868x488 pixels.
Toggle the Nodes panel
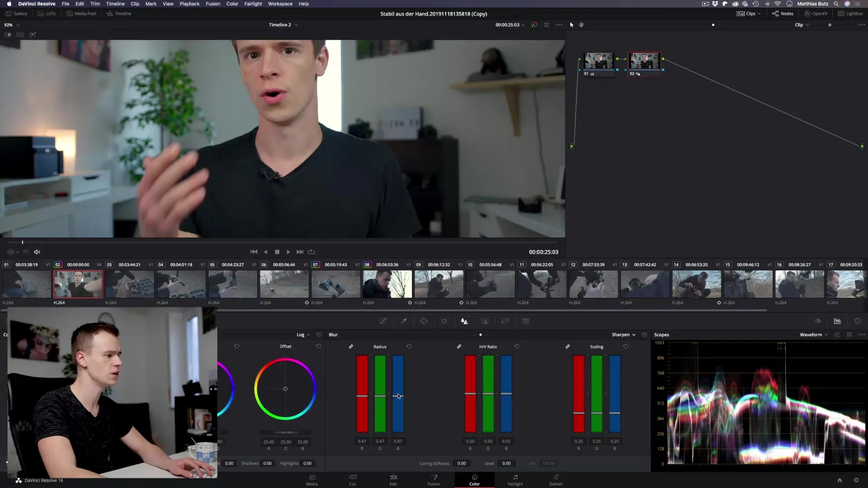[x=783, y=14]
